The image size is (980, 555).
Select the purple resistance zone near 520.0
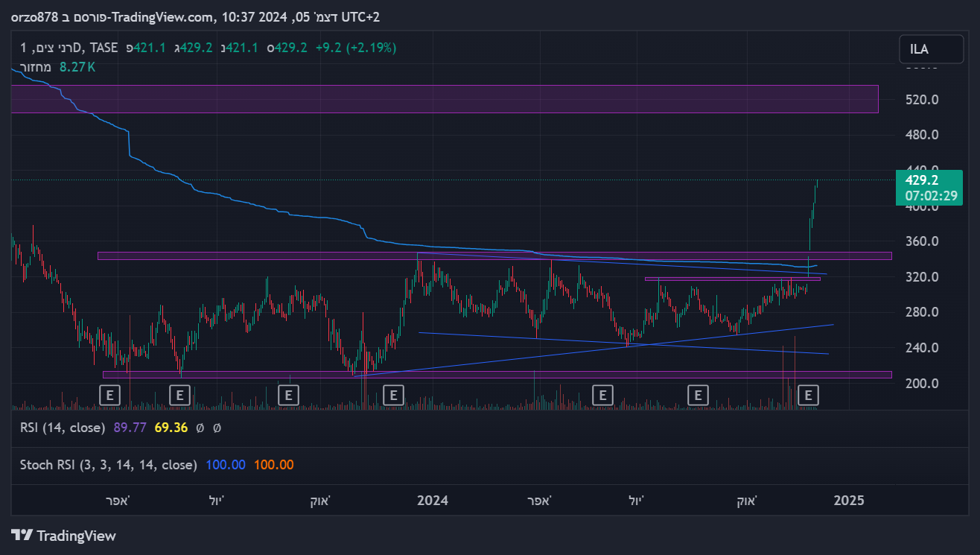[445, 99]
